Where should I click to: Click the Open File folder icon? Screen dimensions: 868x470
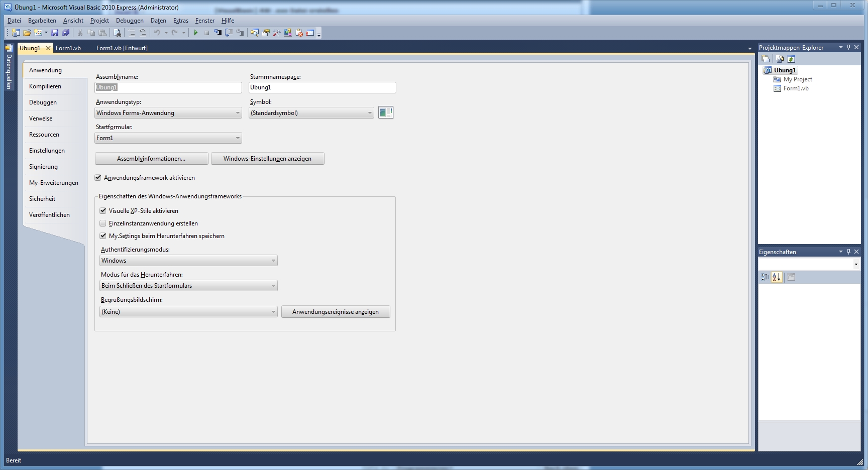(x=27, y=33)
